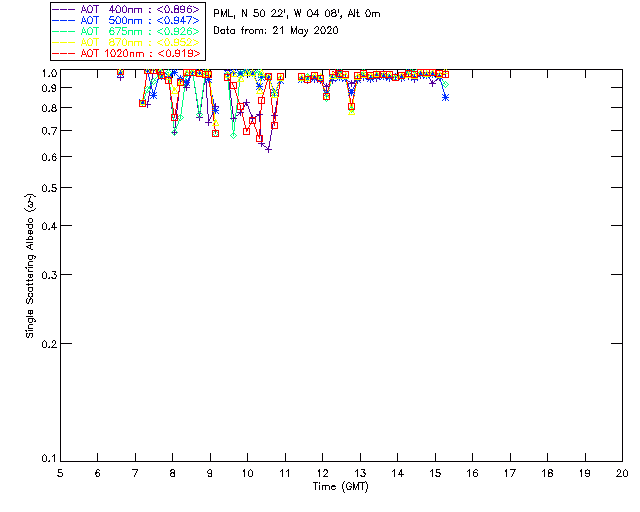Click the x-axis label 20
640x512 pixels.
pos(622,473)
